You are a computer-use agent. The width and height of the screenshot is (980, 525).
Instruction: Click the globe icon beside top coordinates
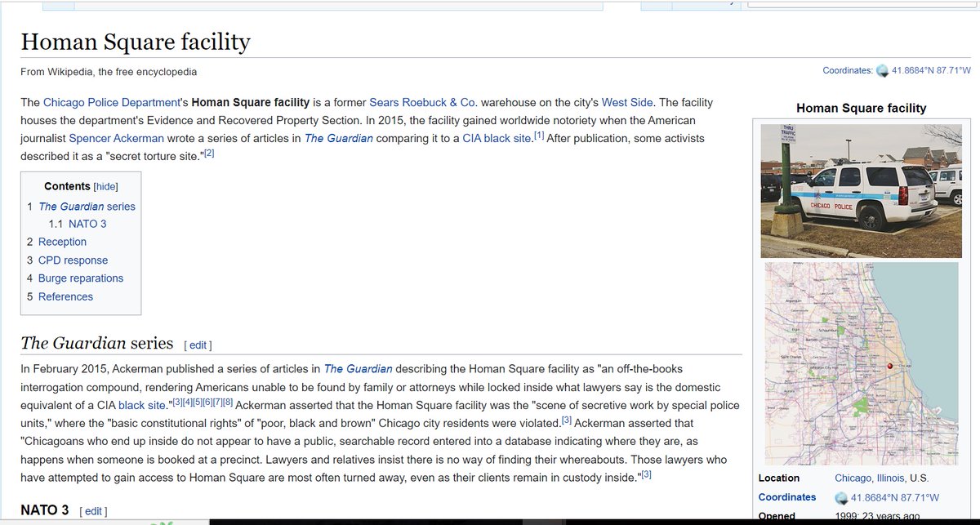tap(882, 71)
